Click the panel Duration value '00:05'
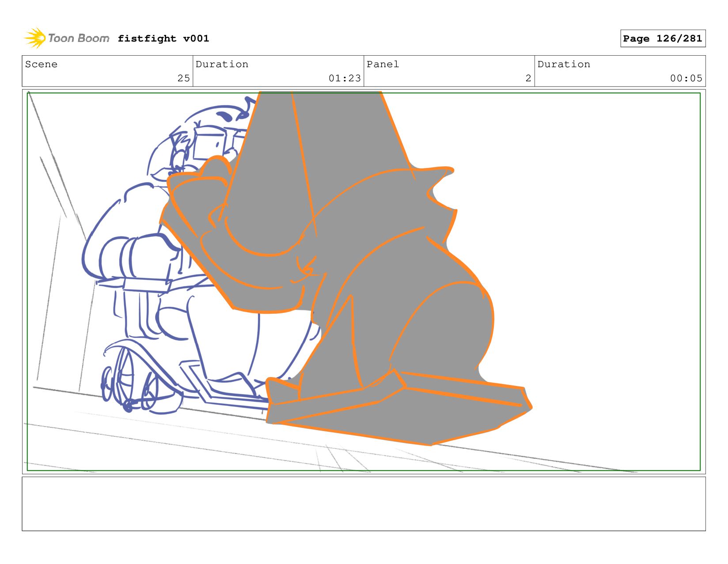The height and width of the screenshot is (564, 728). coord(686,78)
